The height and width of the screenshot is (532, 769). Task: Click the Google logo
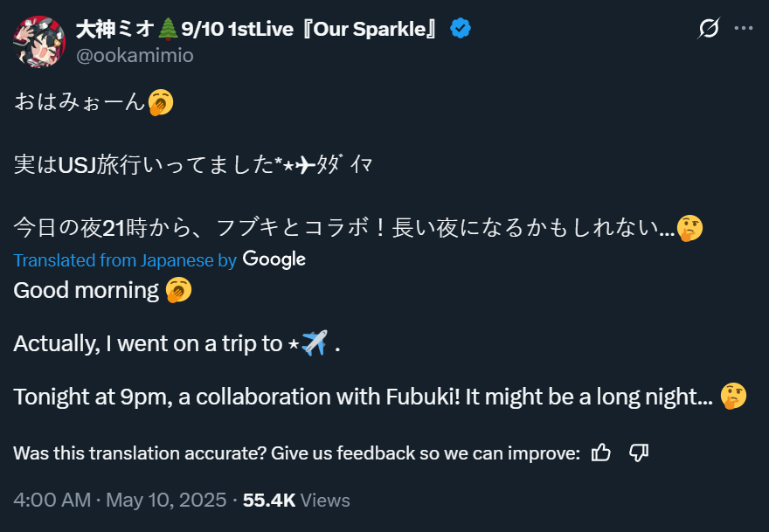274,259
